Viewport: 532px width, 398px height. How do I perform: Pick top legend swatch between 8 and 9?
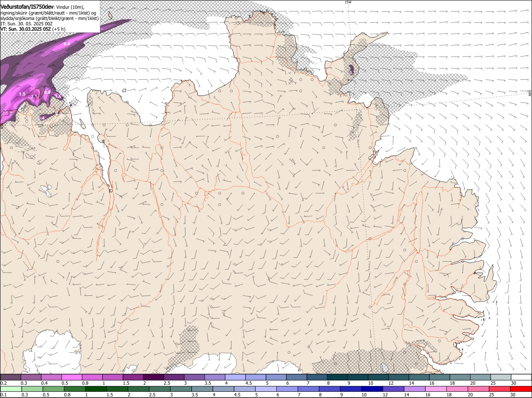[337, 377]
